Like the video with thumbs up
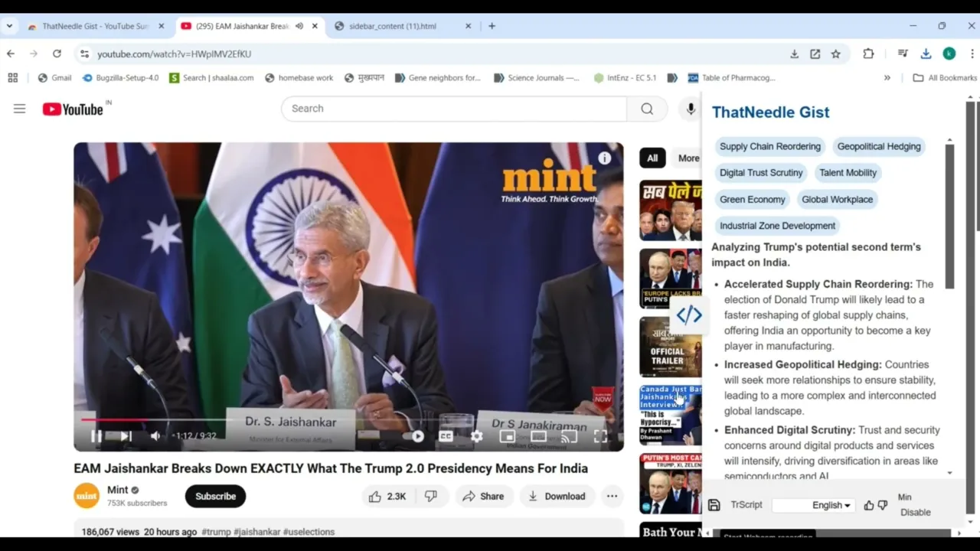The height and width of the screenshot is (551, 980). tap(387, 496)
